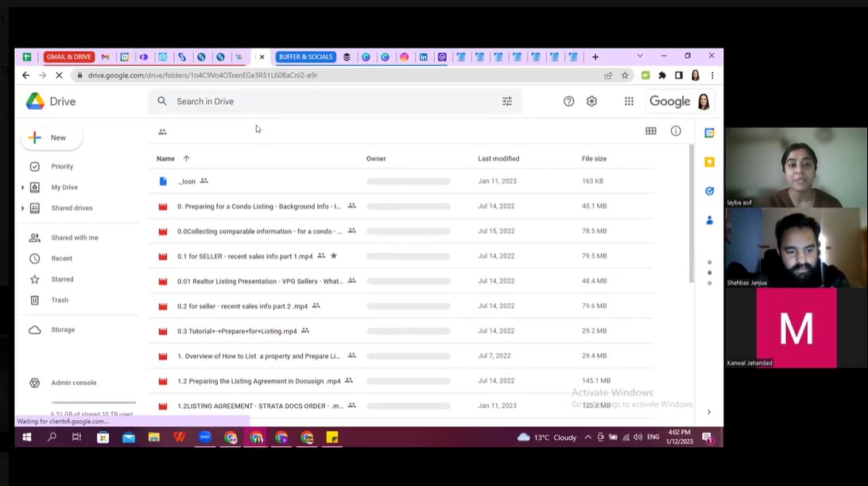Image resolution: width=868 pixels, height=486 pixels.
Task: Click the file list vertical scrollbar
Action: coord(692,213)
